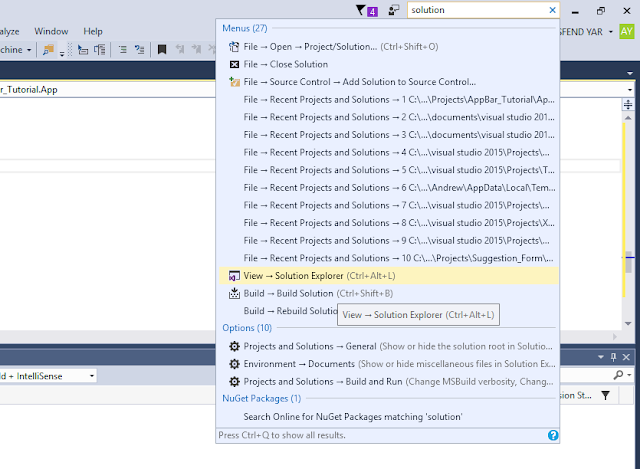This screenshot has width=640, height=469.
Task: Click the gear icon beside Projects and Solutions → General
Action: click(x=234, y=347)
